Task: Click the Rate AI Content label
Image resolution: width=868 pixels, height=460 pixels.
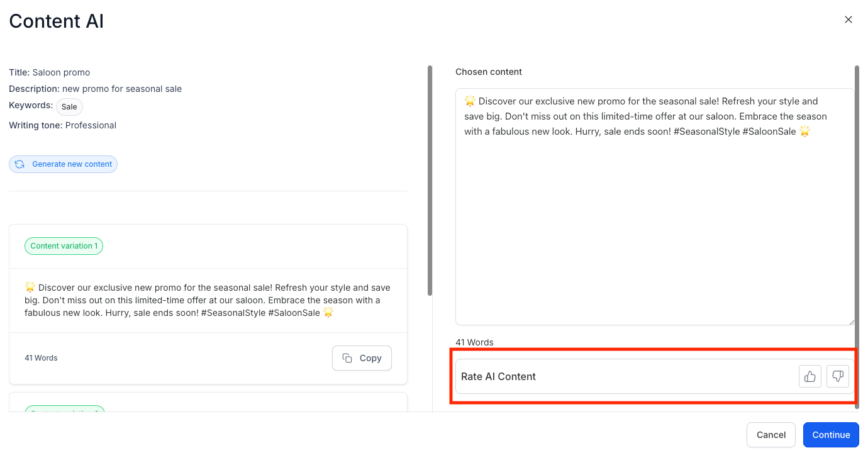Action: coord(498,376)
